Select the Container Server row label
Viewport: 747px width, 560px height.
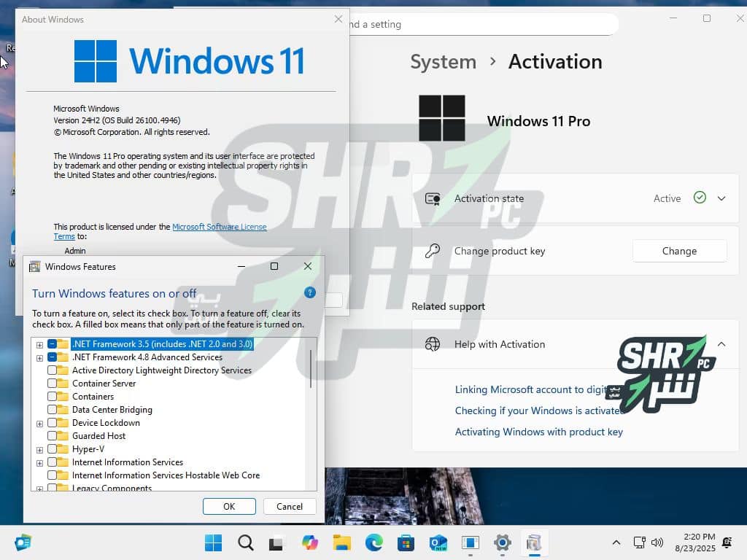click(104, 384)
